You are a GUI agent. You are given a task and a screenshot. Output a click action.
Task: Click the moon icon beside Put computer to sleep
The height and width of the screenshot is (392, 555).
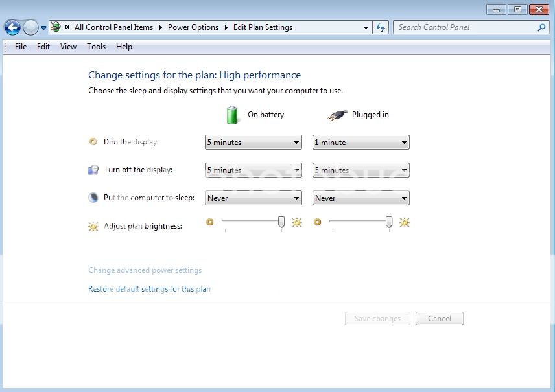(93, 197)
